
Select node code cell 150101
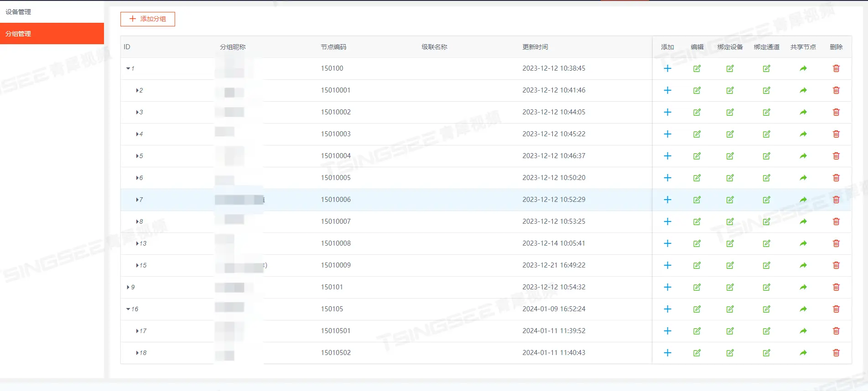click(332, 287)
